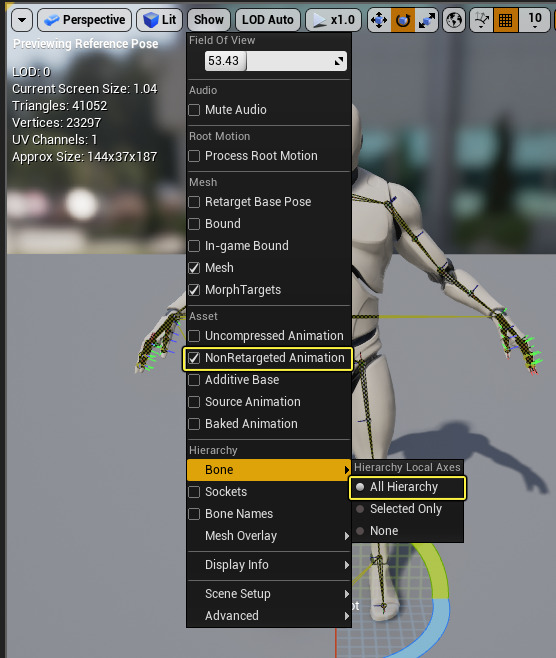Click the Field Of View spinner arrow icon
Viewport: 556px width, 658px height.
pos(339,61)
